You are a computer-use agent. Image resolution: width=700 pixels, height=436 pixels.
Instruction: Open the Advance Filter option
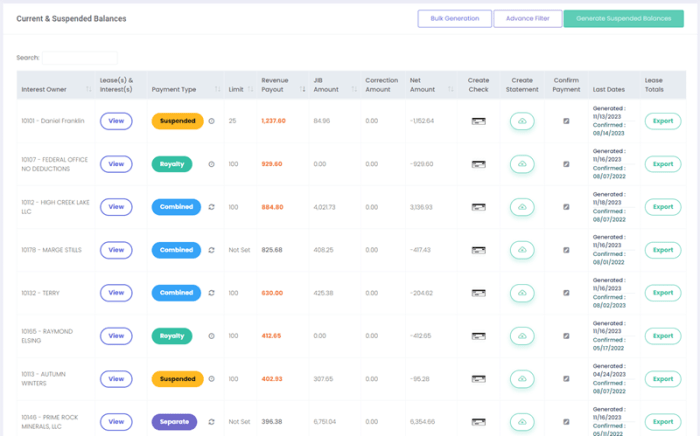tap(527, 19)
